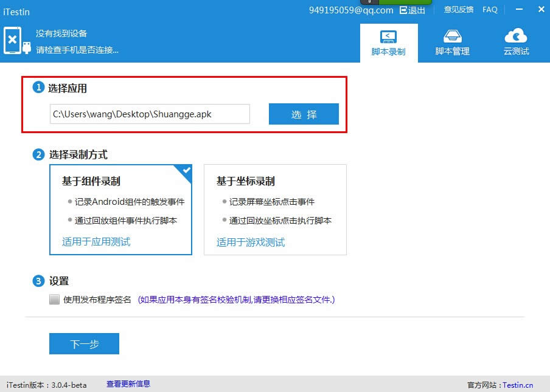The image size is (550, 392).
Task: Click the 选择录制方式 step heading
Action: pyautogui.click(x=78, y=154)
